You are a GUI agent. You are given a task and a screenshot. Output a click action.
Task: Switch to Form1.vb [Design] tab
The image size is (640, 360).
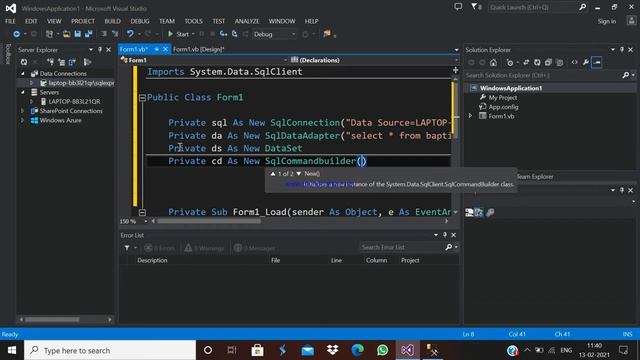point(199,49)
